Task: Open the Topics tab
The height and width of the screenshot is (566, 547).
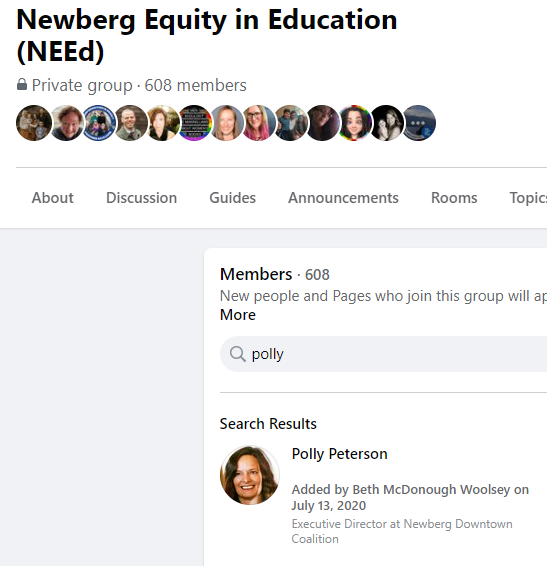Action: click(x=528, y=198)
